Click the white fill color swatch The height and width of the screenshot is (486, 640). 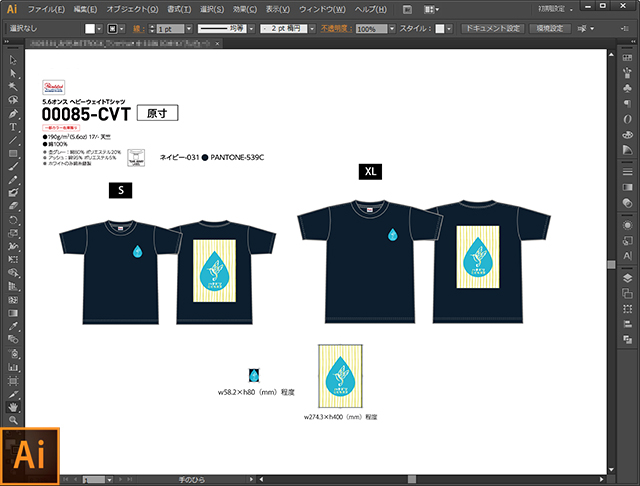[90, 30]
